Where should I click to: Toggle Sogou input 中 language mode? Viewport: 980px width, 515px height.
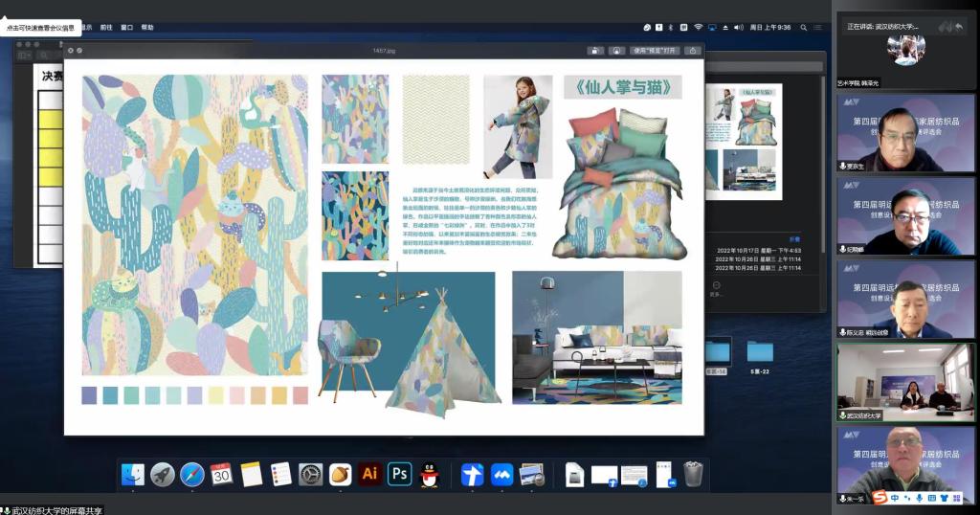click(895, 498)
